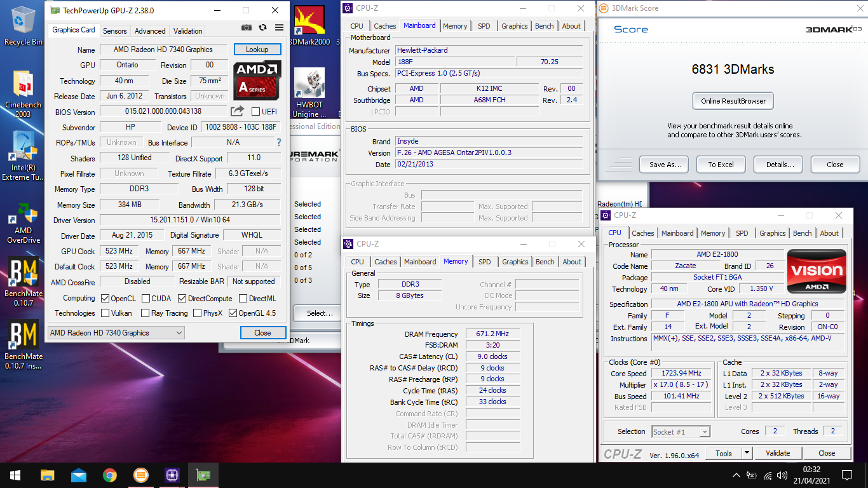Screen dimensions: 868x488
Task: Open Details... in 3DMark Score window
Action: click(780, 165)
